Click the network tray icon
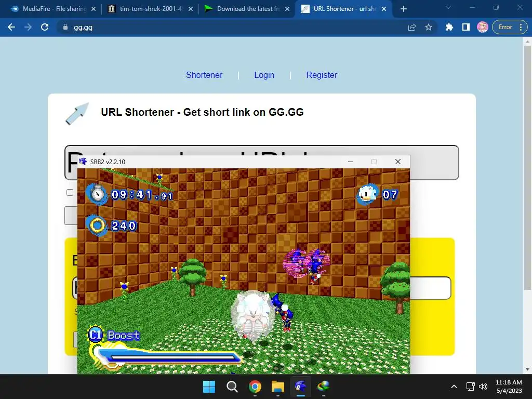 click(470, 387)
